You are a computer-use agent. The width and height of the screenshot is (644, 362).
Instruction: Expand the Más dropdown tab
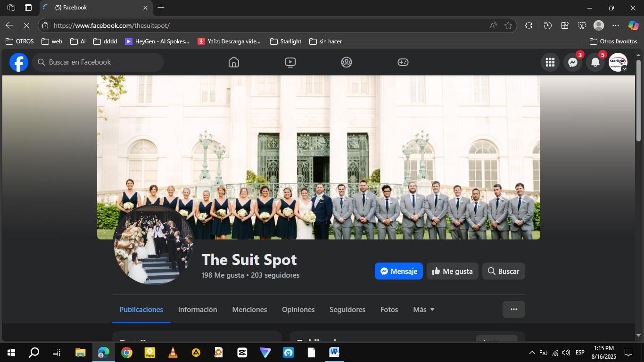[x=423, y=310]
